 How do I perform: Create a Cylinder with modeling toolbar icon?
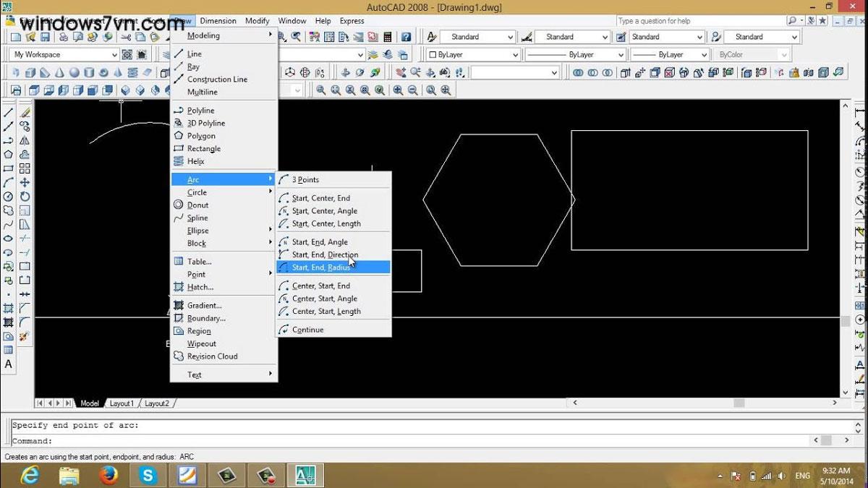coord(89,72)
